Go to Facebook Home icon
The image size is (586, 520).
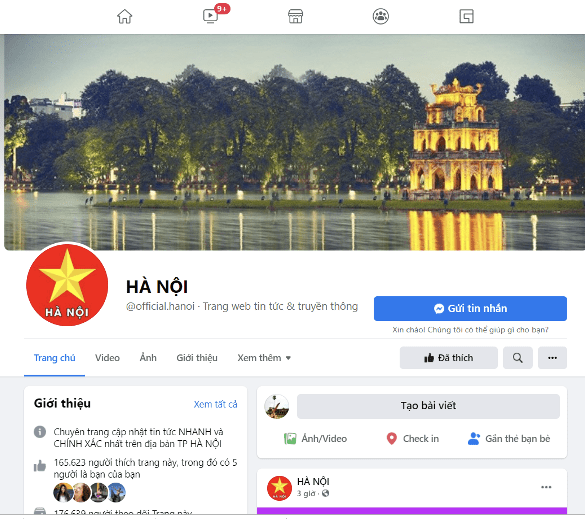point(124,16)
